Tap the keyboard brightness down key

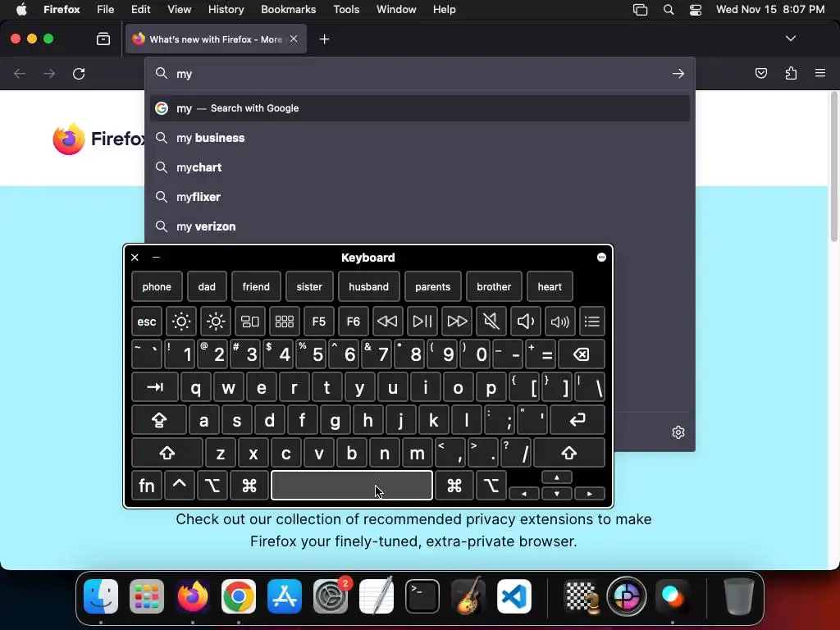pyautogui.click(x=181, y=322)
